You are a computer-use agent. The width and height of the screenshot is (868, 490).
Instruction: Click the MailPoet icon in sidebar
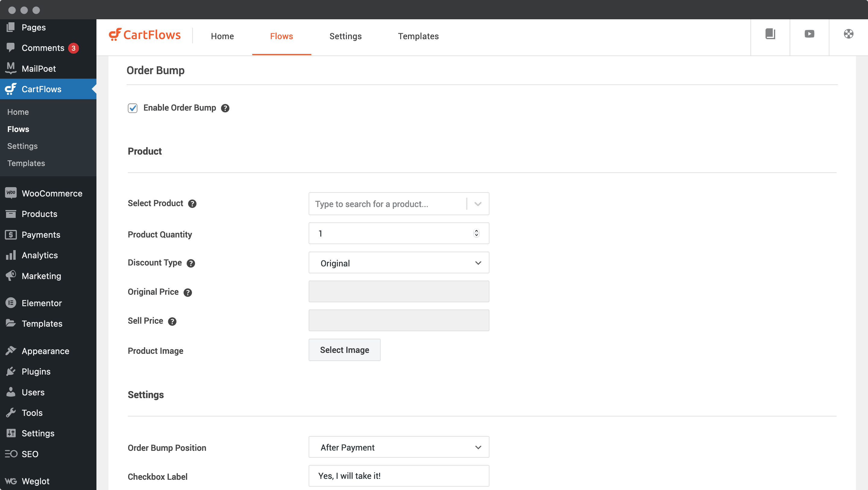[x=11, y=68]
